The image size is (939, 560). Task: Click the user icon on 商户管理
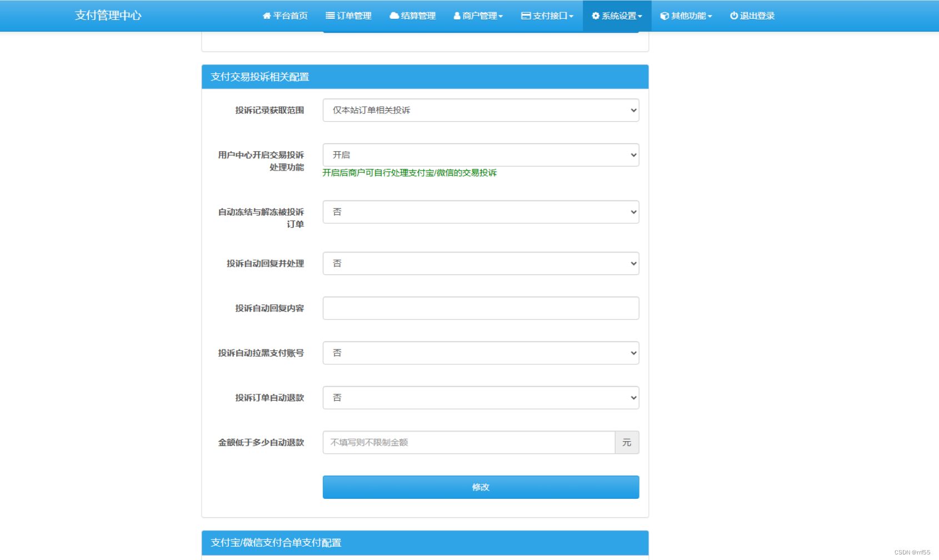coord(457,16)
